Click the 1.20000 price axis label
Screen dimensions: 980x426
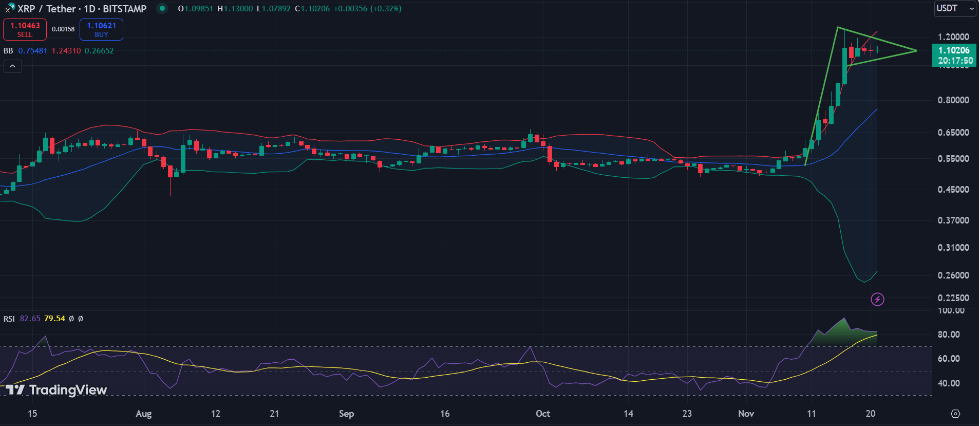coord(953,37)
